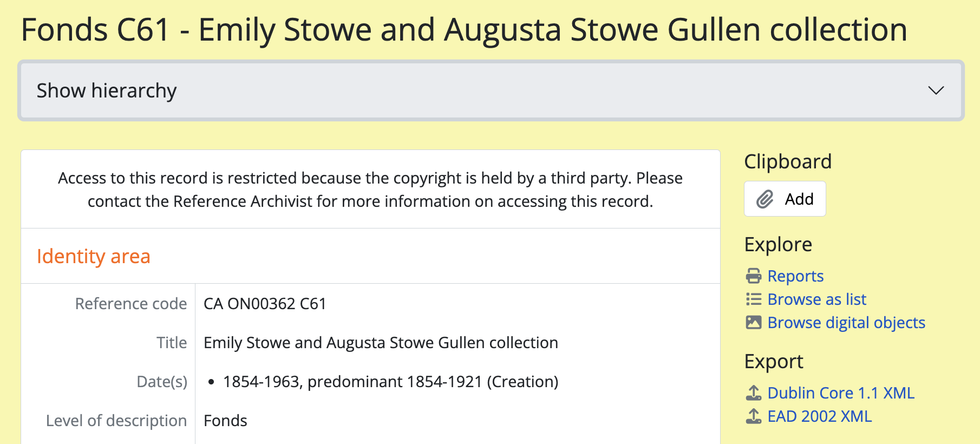Export as EAD 2002 XML

click(x=820, y=416)
